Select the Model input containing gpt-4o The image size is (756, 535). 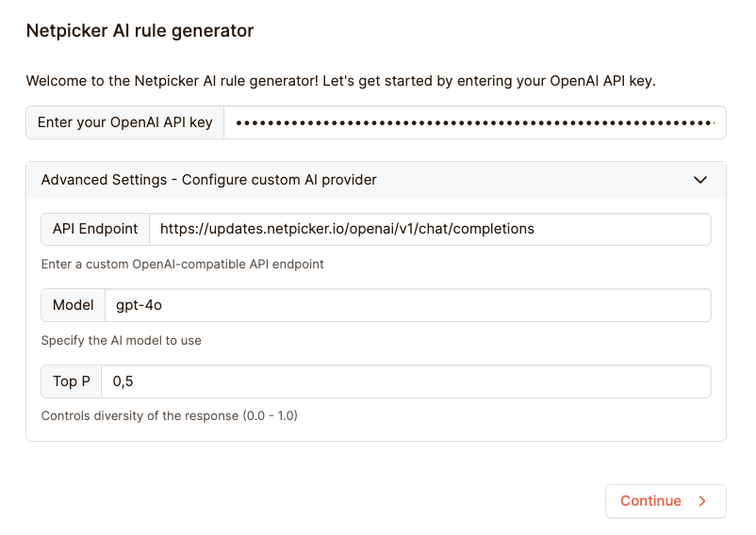407,305
